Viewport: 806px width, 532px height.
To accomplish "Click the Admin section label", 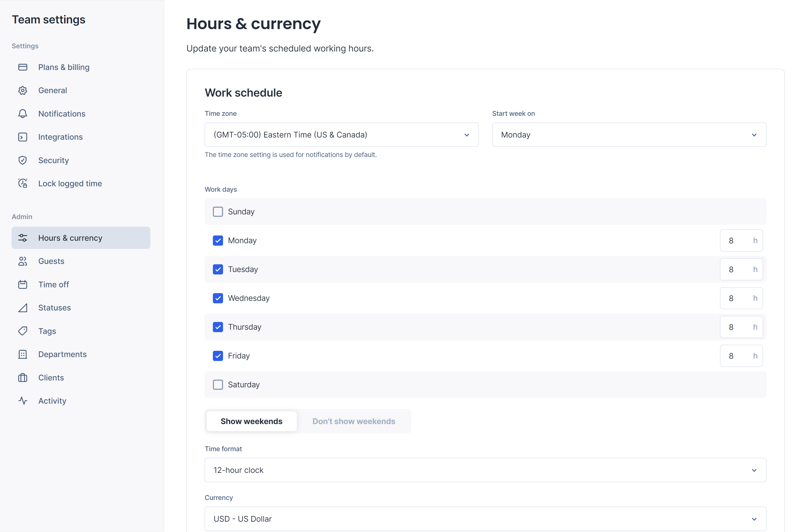I will tap(22, 216).
